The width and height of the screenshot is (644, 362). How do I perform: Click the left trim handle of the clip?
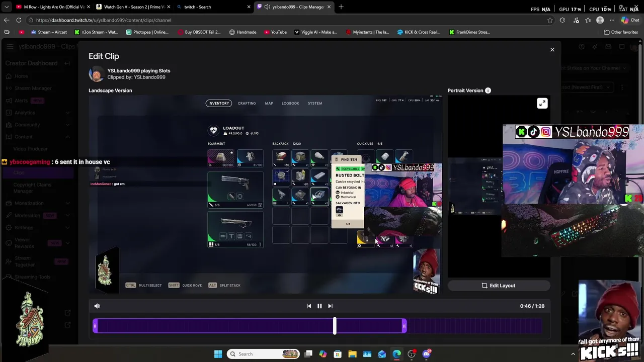point(95,327)
